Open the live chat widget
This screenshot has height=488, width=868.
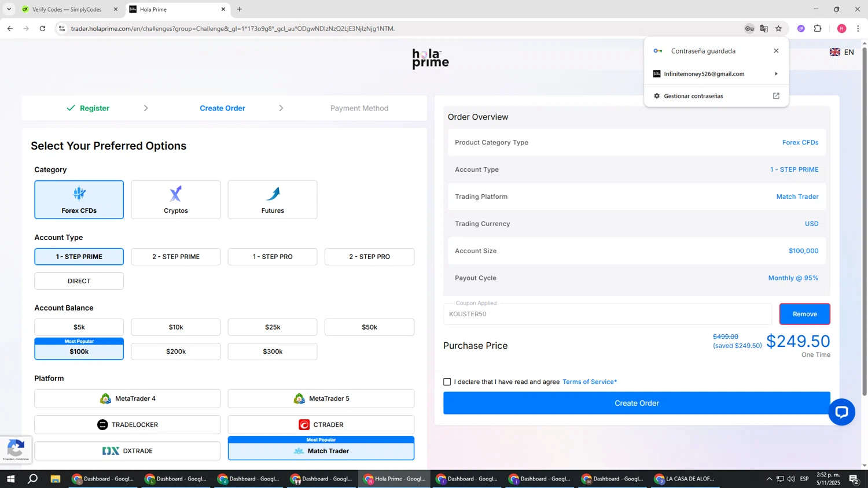(841, 412)
